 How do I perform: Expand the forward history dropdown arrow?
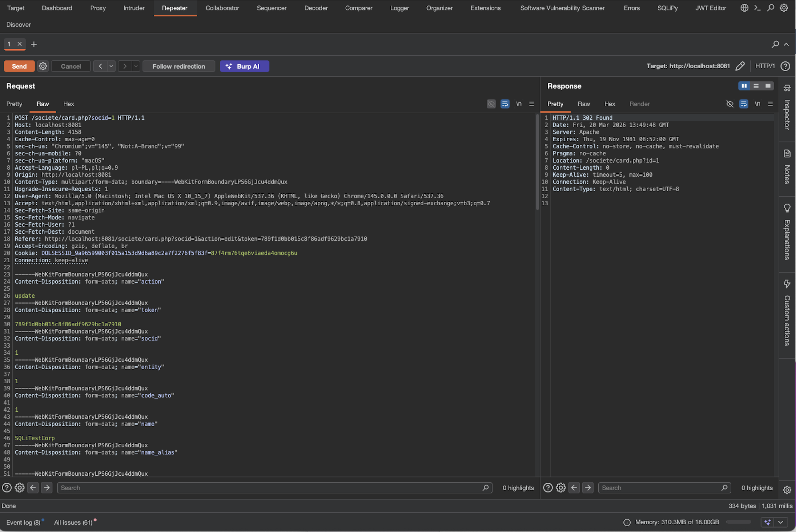click(x=136, y=66)
